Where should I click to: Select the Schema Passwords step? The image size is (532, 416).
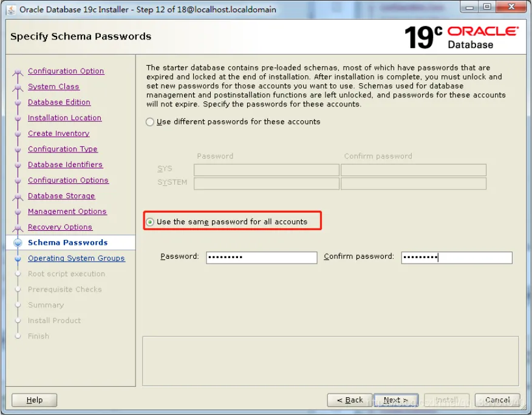[x=68, y=242]
